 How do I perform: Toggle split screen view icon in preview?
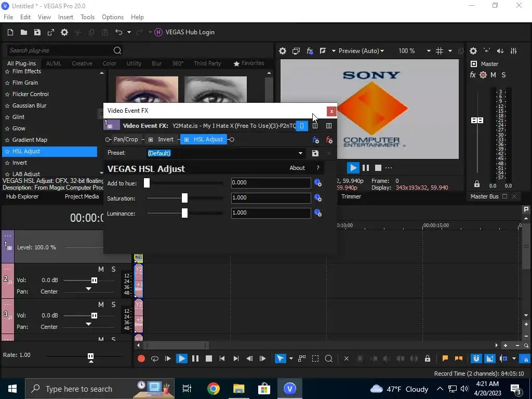[x=323, y=51]
